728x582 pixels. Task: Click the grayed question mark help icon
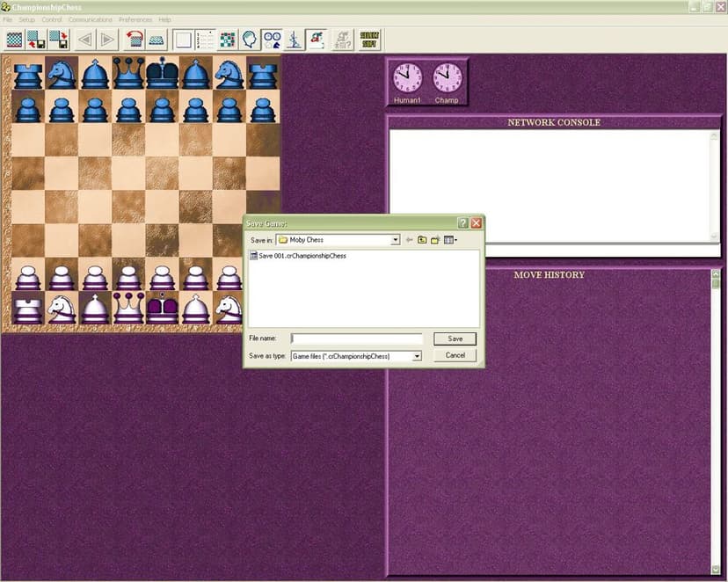point(343,40)
